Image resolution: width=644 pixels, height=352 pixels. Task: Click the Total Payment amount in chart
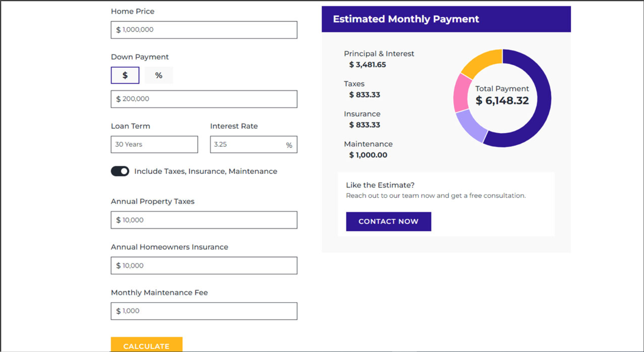point(502,101)
